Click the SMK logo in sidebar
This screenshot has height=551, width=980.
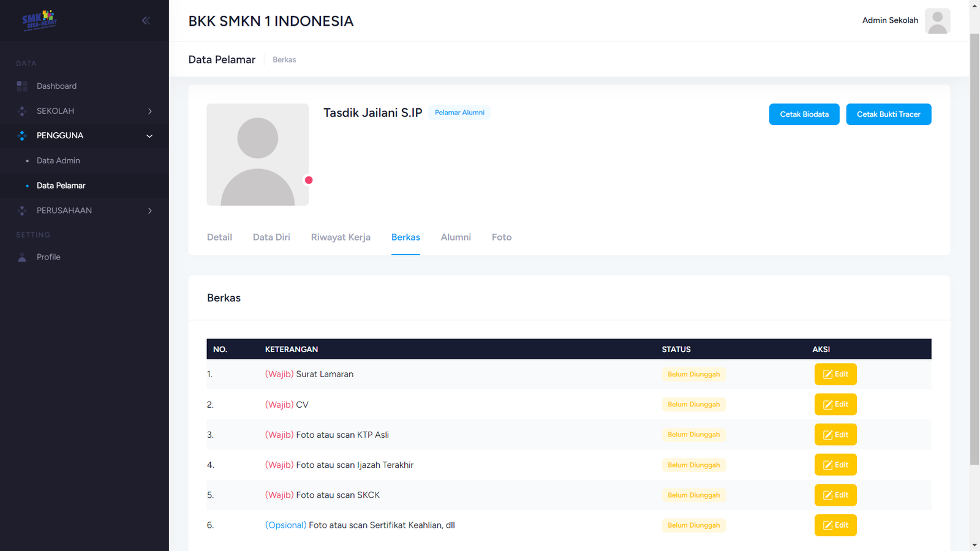tap(39, 20)
